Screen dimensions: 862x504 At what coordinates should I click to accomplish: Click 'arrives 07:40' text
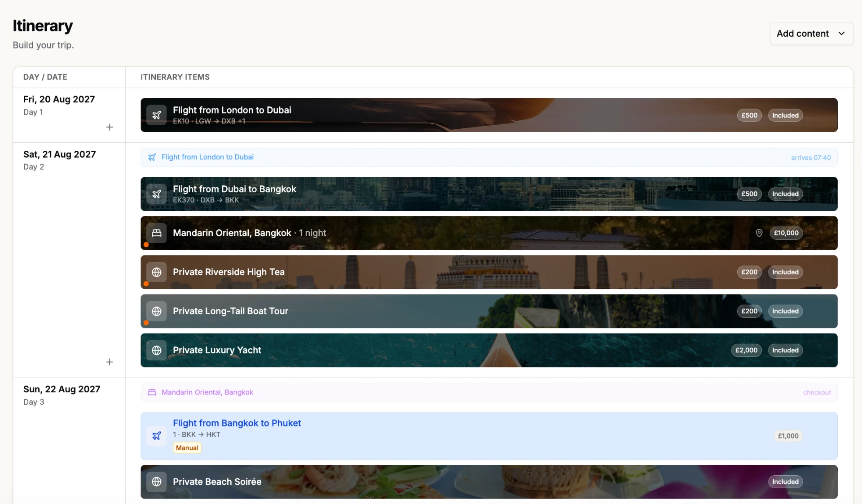click(811, 158)
